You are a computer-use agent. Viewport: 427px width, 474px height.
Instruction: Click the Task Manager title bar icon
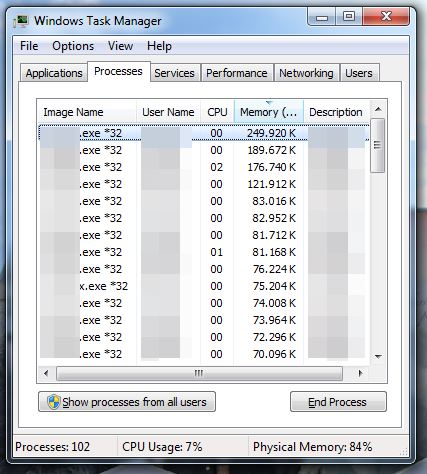[21, 21]
